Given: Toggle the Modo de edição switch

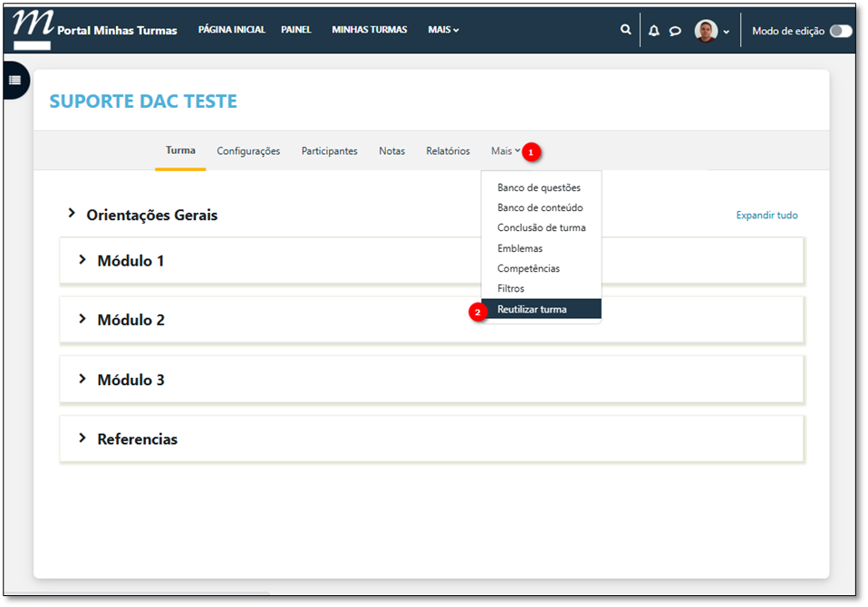Looking at the screenshot, I should coord(840,31).
